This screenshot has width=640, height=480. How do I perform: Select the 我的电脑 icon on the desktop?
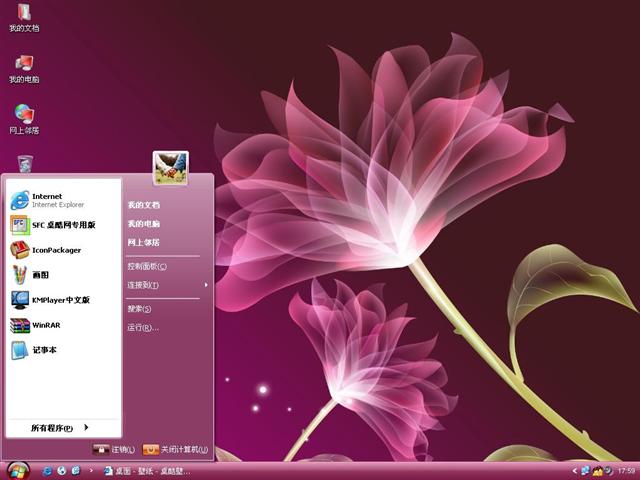24,69
